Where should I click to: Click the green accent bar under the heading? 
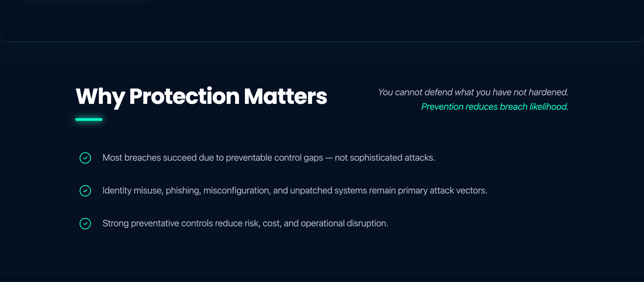click(89, 120)
